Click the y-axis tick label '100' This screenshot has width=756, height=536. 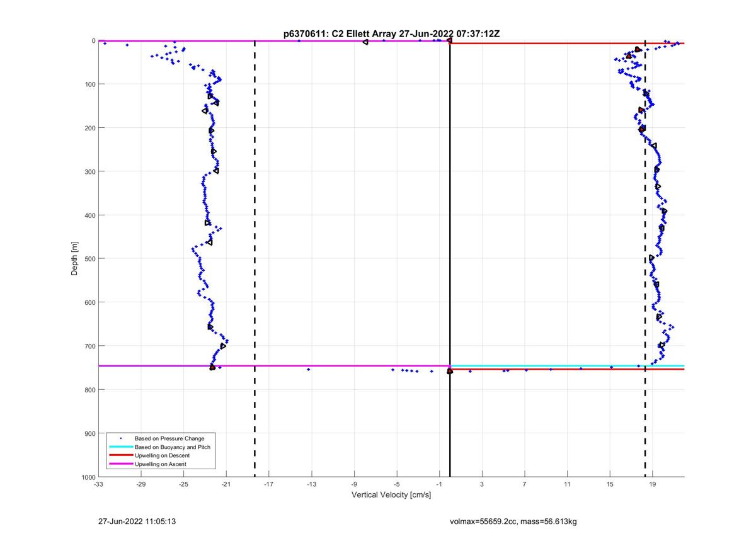[x=89, y=84]
